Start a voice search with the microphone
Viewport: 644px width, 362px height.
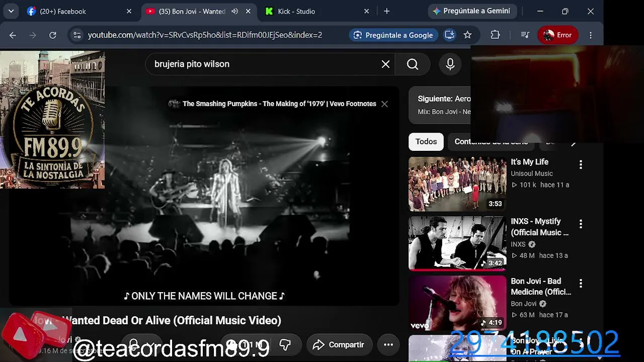tap(450, 64)
